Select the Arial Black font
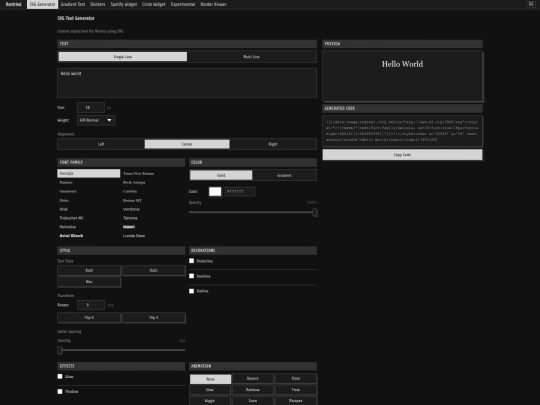This screenshot has height=405, width=540. (x=89, y=236)
